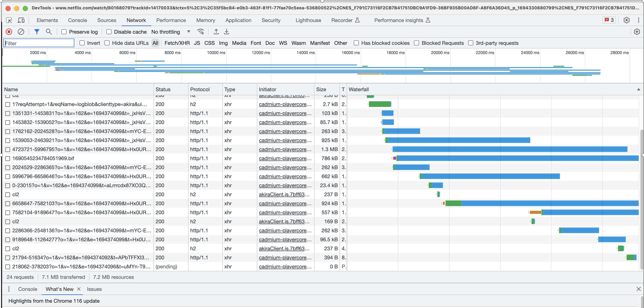This screenshot has height=308, width=644.
Task: Click the Waterfall column sort arrow
Action: tap(638, 89)
